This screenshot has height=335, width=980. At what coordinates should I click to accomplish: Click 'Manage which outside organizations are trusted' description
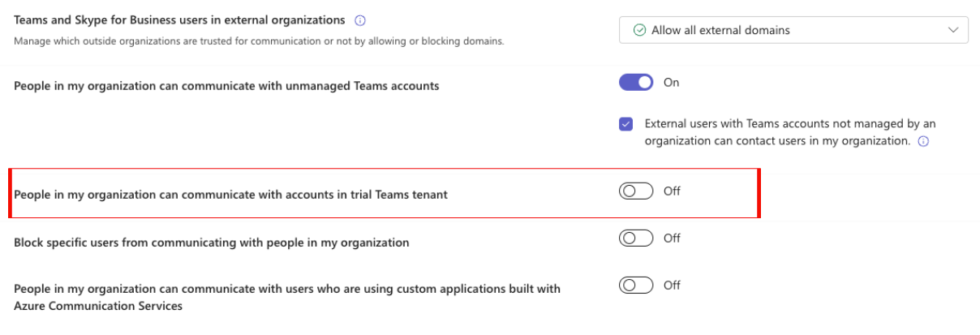[x=259, y=41]
